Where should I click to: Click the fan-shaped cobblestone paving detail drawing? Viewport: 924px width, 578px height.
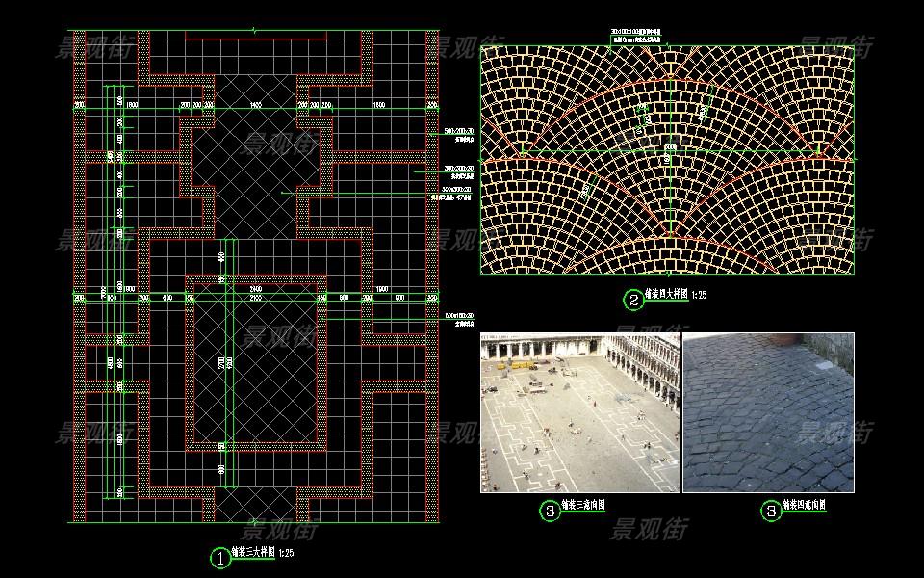tap(667, 159)
